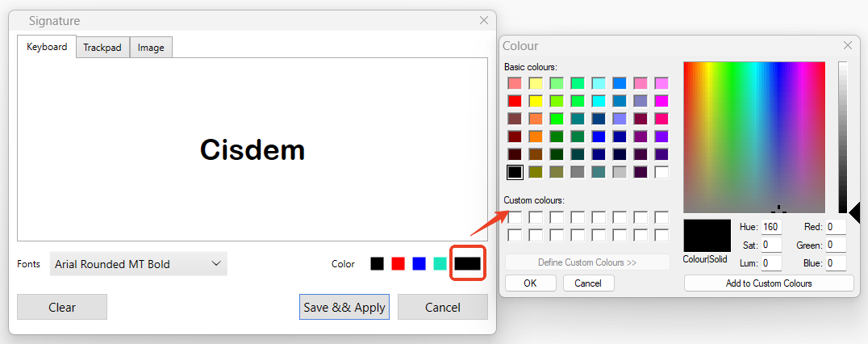This screenshot has height=344, width=868.
Task: Pick the teal signature color swatch
Action: point(440,264)
